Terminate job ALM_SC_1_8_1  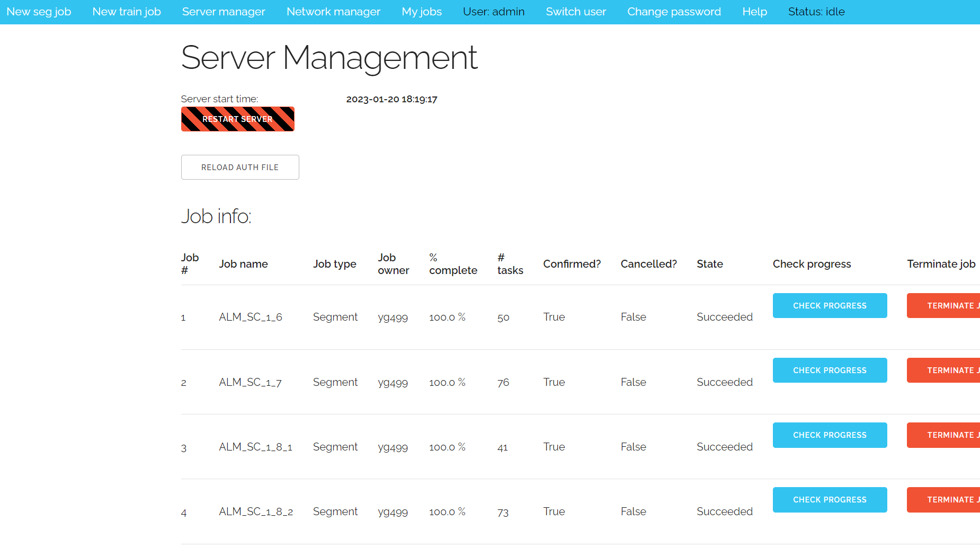tap(943, 435)
